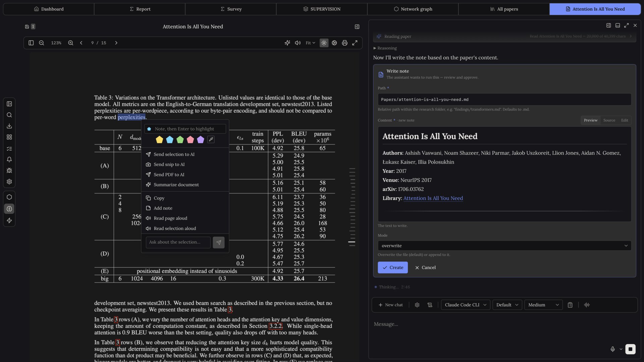This screenshot has width=644, height=362.
Task: Open the Medium effort dropdown
Action: [x=543, y=305]
